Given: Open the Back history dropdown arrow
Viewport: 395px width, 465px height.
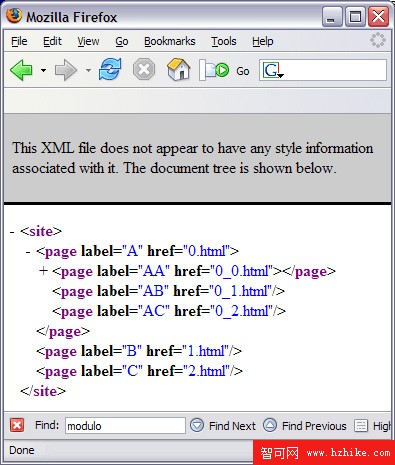Looking at the screenshot, I should pyautogui.click(x=43, y=70).
